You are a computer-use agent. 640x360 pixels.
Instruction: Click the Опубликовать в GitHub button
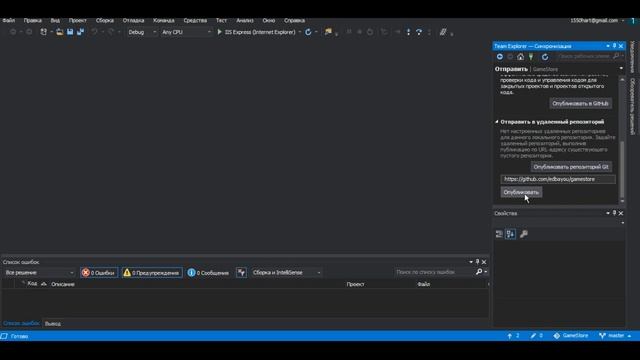pyautogui.click(x=580, y=104)
